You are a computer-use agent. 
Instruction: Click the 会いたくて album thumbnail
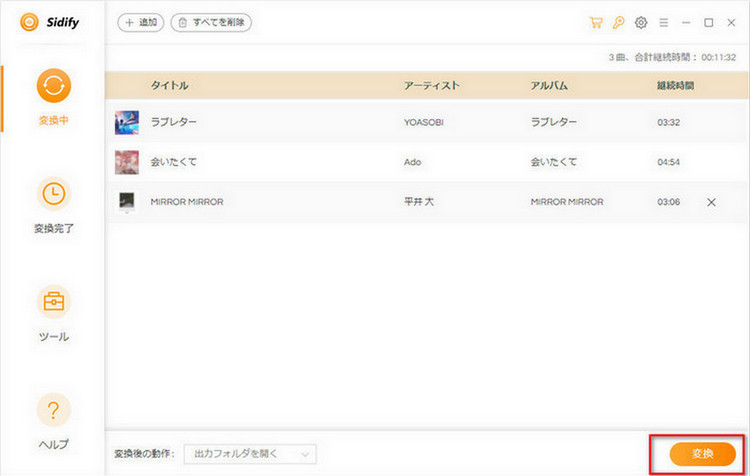[127, 162]
